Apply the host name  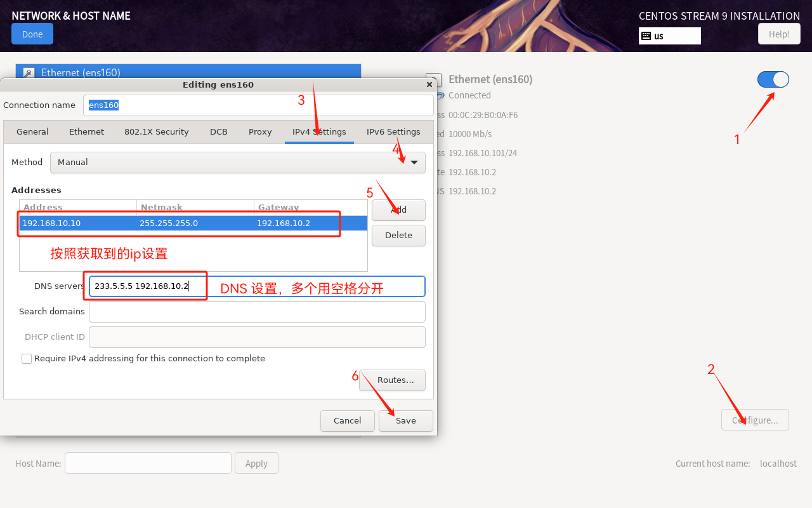(x=256, y=463)
